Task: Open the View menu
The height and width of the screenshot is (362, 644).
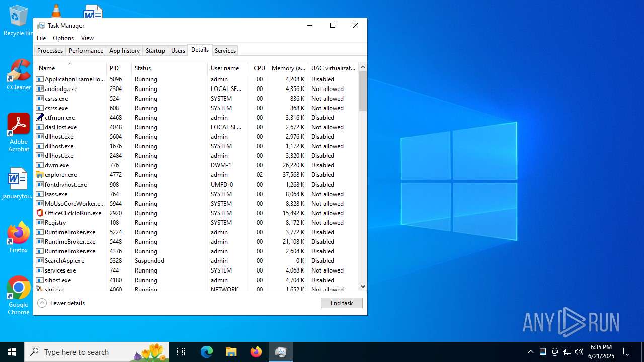Action: coord(88,38)
